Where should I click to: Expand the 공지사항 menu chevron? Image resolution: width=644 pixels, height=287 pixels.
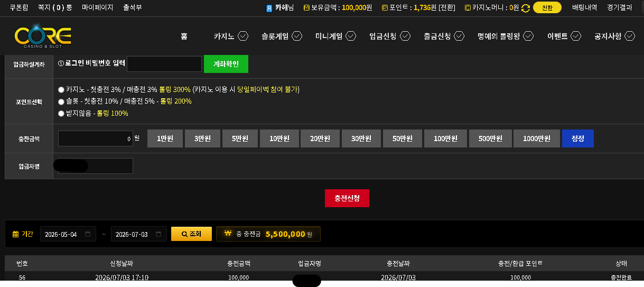click(630, 36)
